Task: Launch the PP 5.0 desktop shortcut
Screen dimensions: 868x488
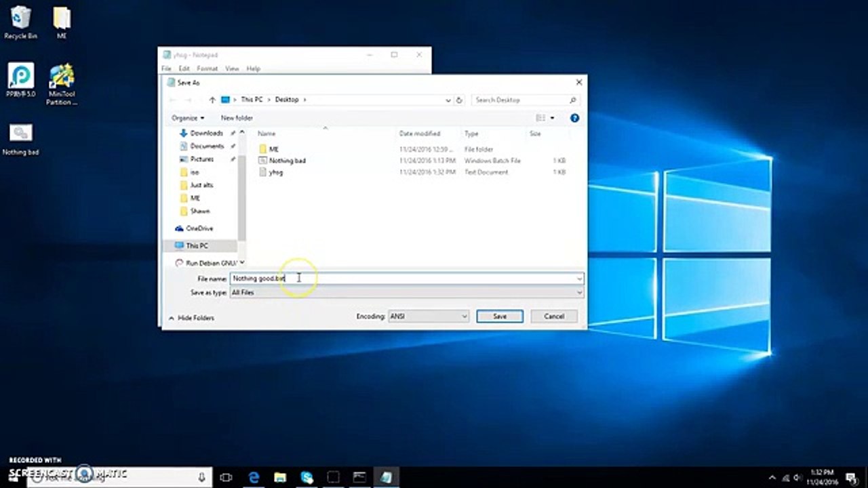Action: (20, 80)
